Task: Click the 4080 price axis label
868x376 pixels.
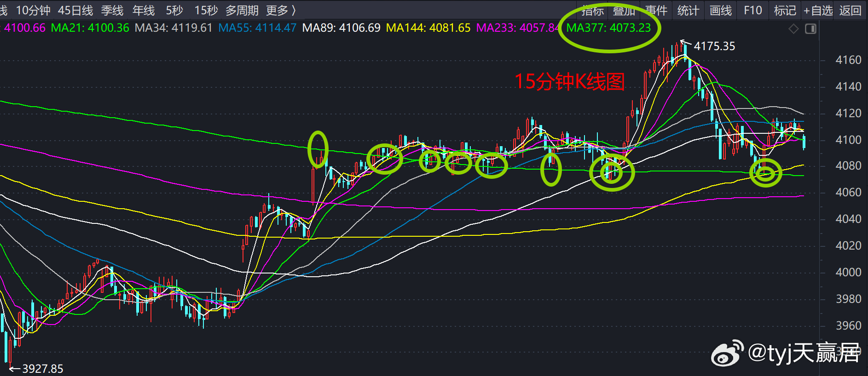Action: tap(848, 165)
